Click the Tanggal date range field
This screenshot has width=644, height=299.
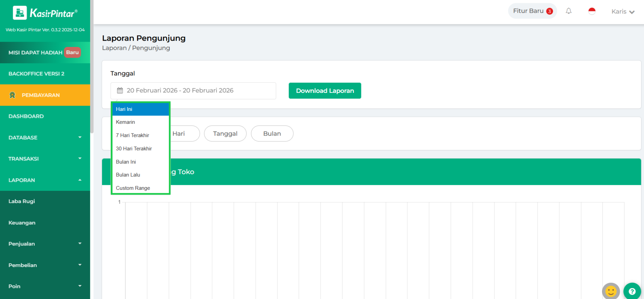(x=193, y=91)
